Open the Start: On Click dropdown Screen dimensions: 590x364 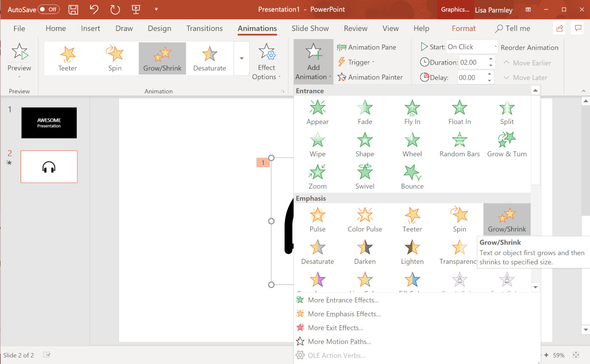495,46
